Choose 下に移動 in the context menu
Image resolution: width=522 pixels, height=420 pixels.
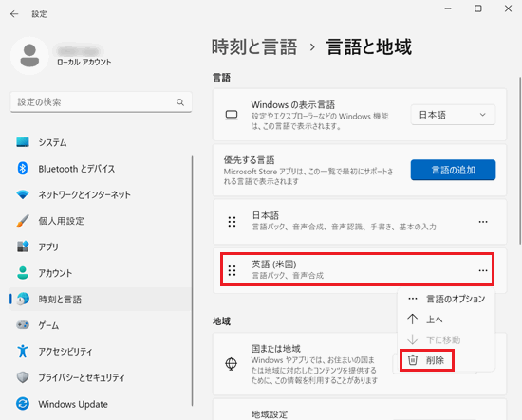pos(446,339)
